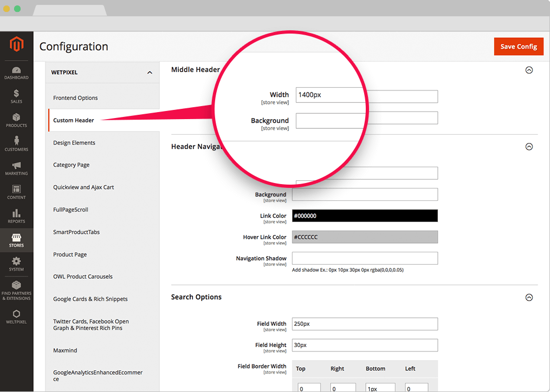The width and height of the screenshot is (550, 392).
Task: Open the Reports bar chart icon
Action: 16,216
